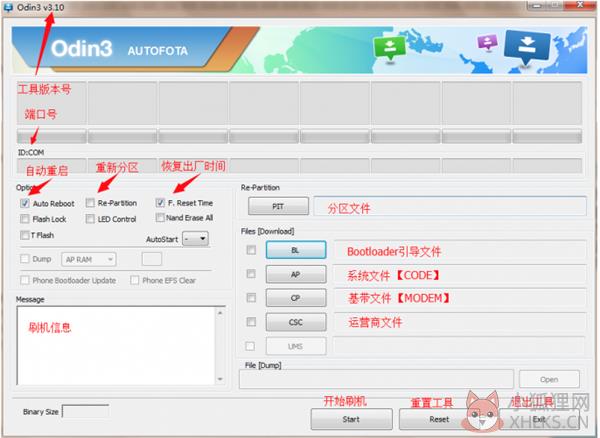Tick the checkbox beside the BL button
This screenshot has width=600, height=438.
pyautogui.click(x=251, y=250)
